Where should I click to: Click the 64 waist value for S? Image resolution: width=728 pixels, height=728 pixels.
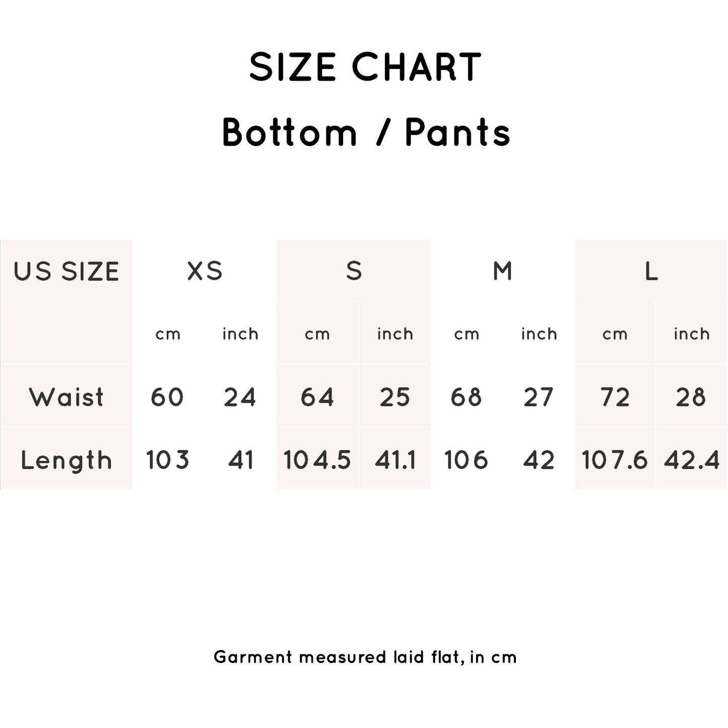(317, 397)
